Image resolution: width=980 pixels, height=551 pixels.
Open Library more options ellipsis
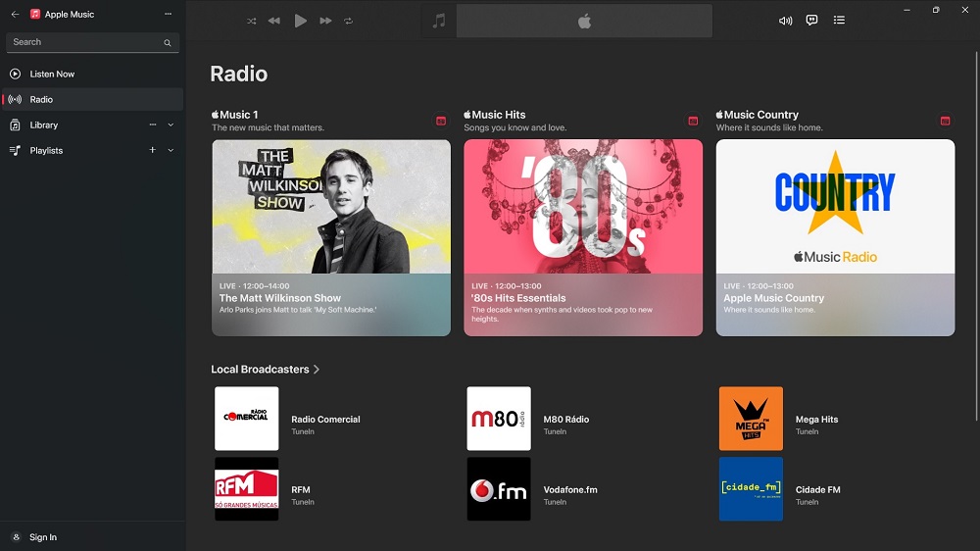(153, 125)
